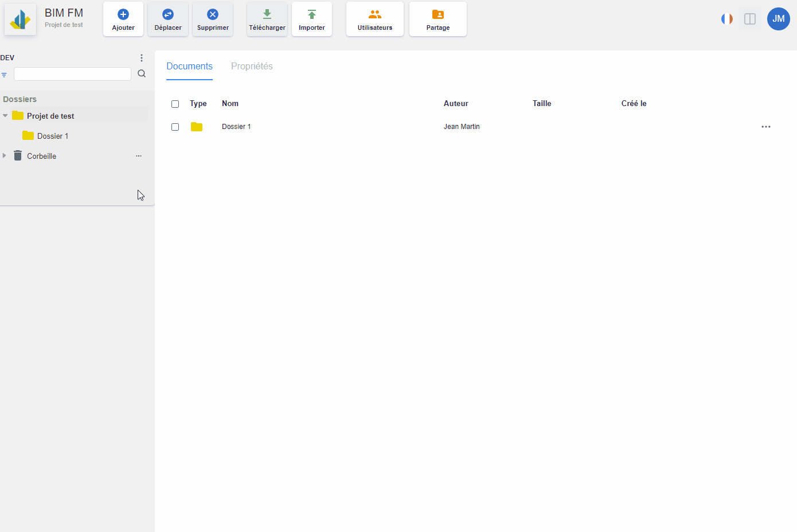The height and width of the screenshot is (532, 797).
Task: Click the JM user avatar button
Action: 779,19
